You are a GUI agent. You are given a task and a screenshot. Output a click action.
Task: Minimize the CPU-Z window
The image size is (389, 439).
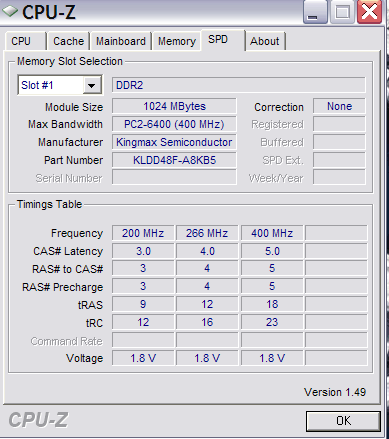[x=315, y=12]
